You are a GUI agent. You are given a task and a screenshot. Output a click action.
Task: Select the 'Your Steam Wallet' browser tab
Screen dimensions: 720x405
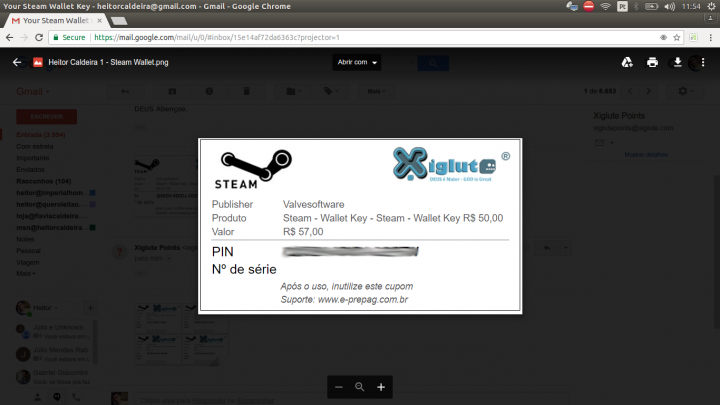click(55, 21)
